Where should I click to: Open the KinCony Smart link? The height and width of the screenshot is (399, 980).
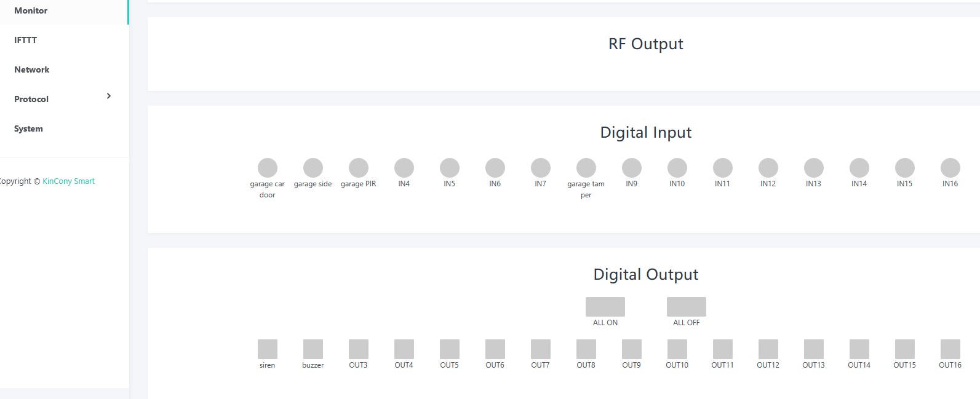[68, 181]
